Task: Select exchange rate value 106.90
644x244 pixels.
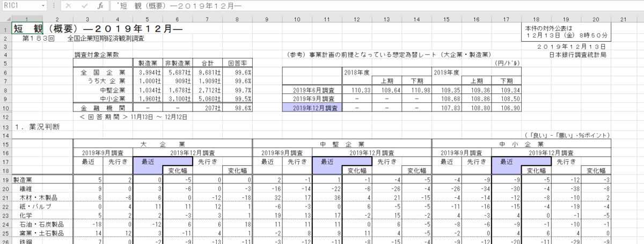Action: pos(507,108)
